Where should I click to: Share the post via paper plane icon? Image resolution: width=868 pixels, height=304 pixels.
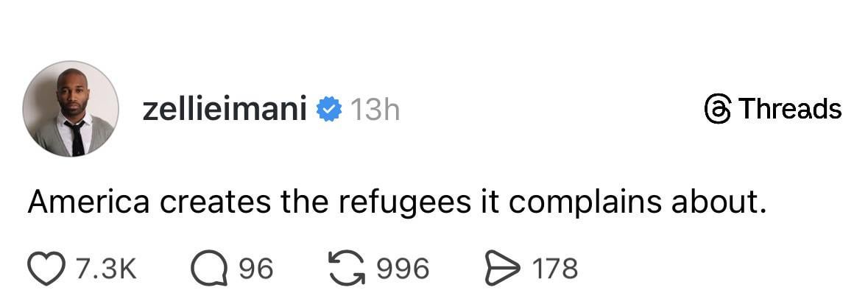[x=504, y=268]
